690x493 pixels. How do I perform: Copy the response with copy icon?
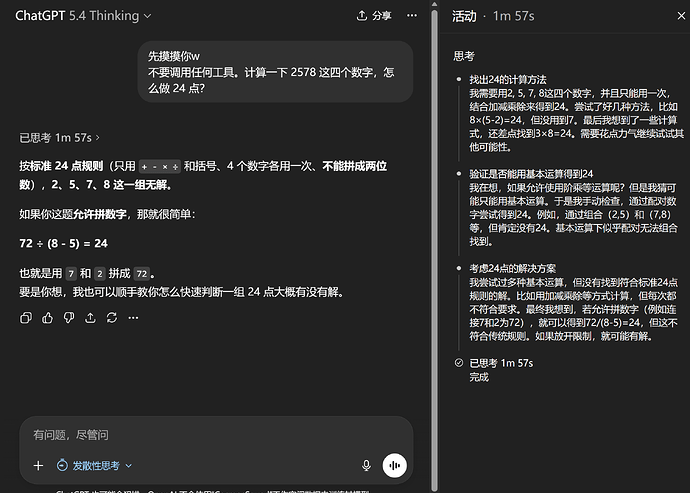pyautogui.click(x=26, y=318)
